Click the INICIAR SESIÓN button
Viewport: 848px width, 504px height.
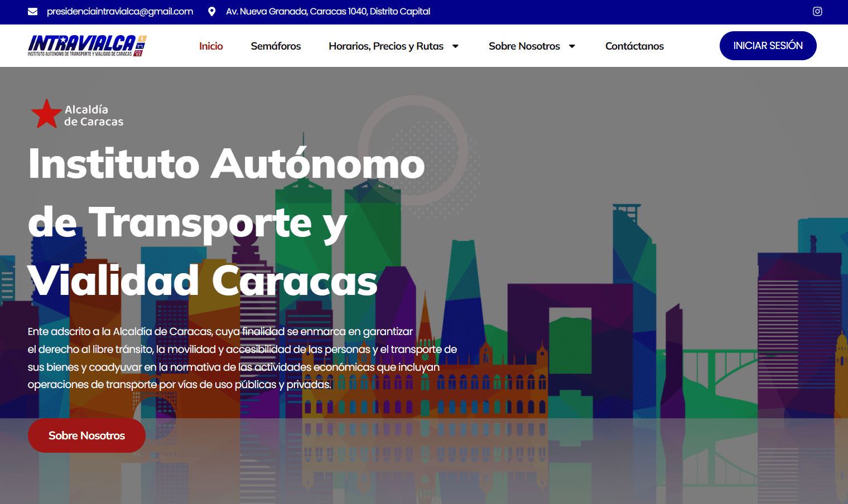coord(768,46)
